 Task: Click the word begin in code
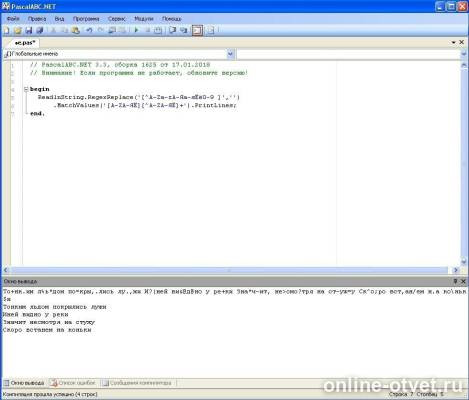pos(39,89)
